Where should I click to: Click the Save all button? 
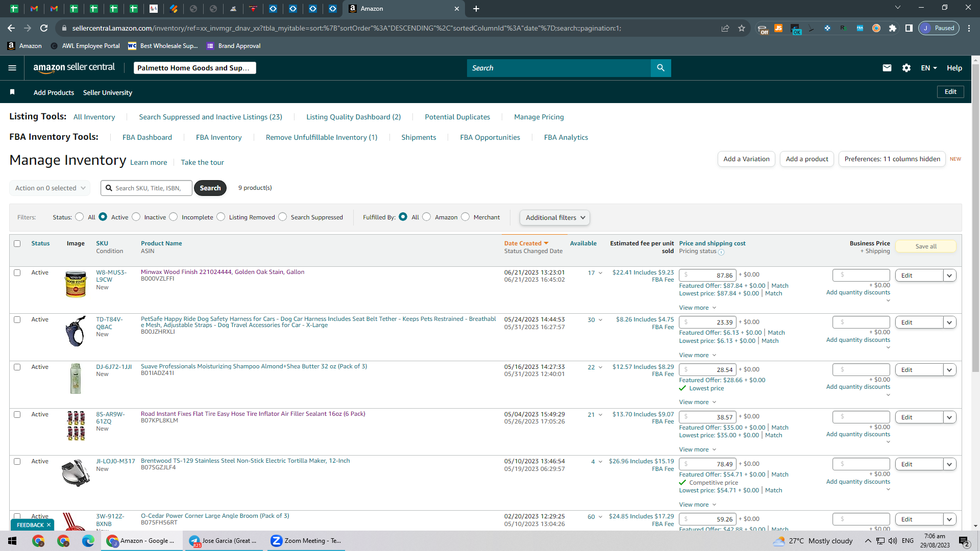tap(926, 246)
